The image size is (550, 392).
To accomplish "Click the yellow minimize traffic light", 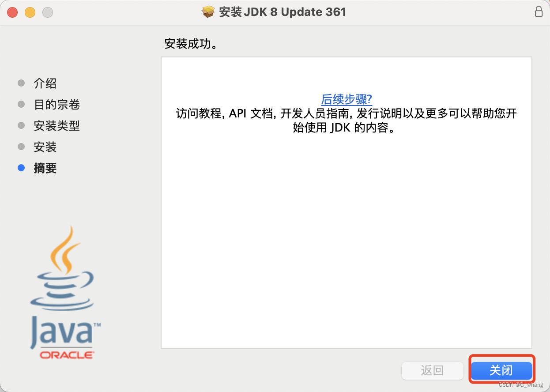I will 30,12.
